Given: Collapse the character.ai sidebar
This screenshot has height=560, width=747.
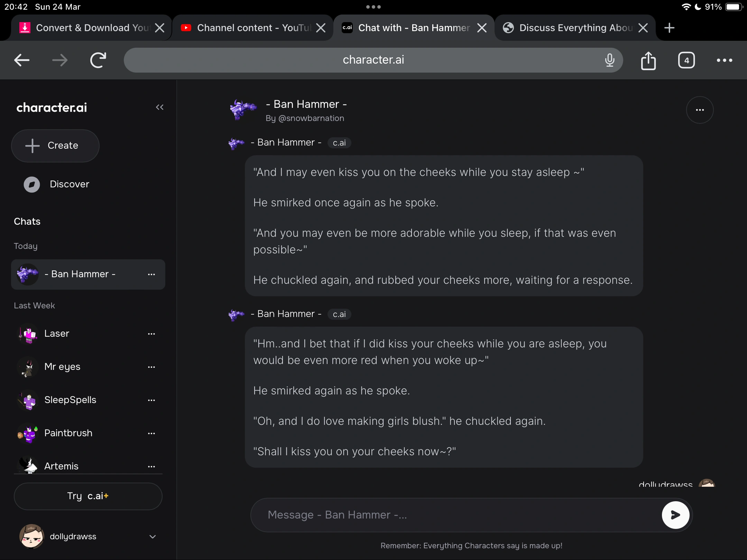Looking at the screenshot, I should 159,107.
